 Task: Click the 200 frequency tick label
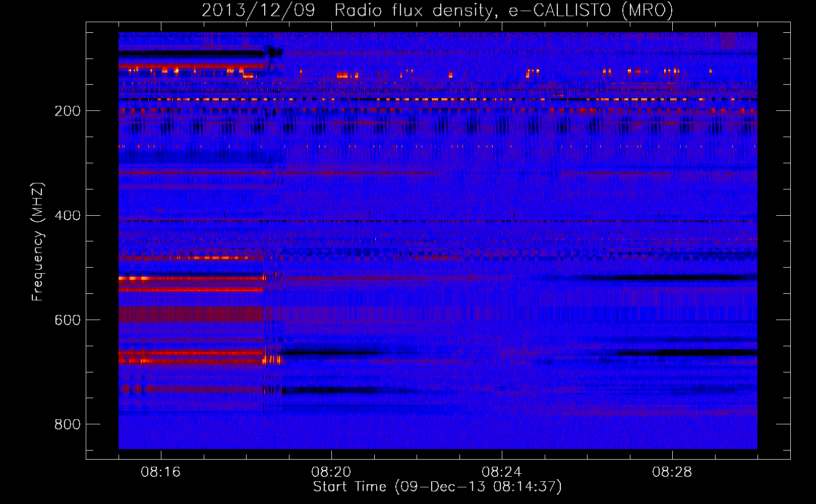click(x=68, y=111)
